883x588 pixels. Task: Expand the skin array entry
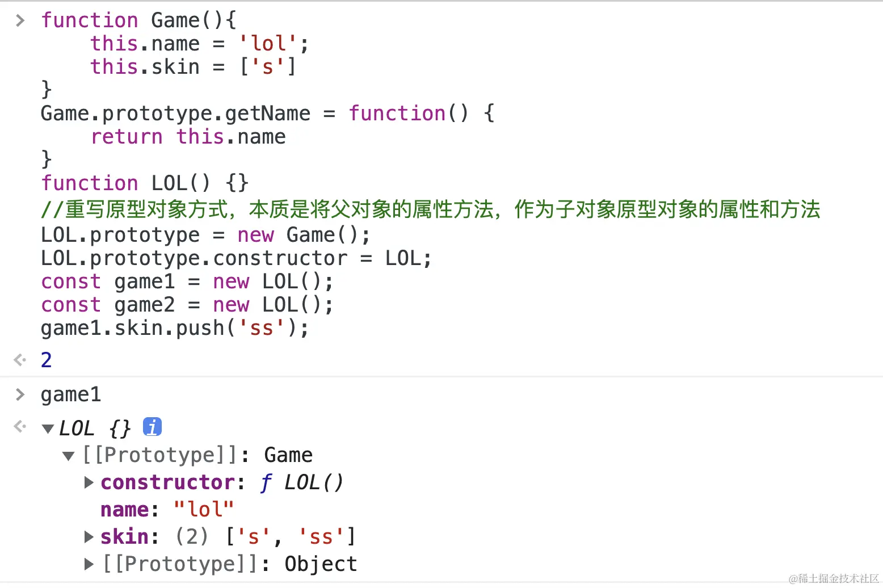(89, 536)
